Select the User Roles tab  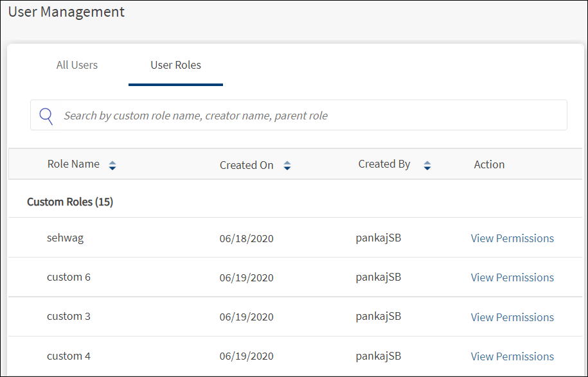pyautogui.click(x=175, y=65)
